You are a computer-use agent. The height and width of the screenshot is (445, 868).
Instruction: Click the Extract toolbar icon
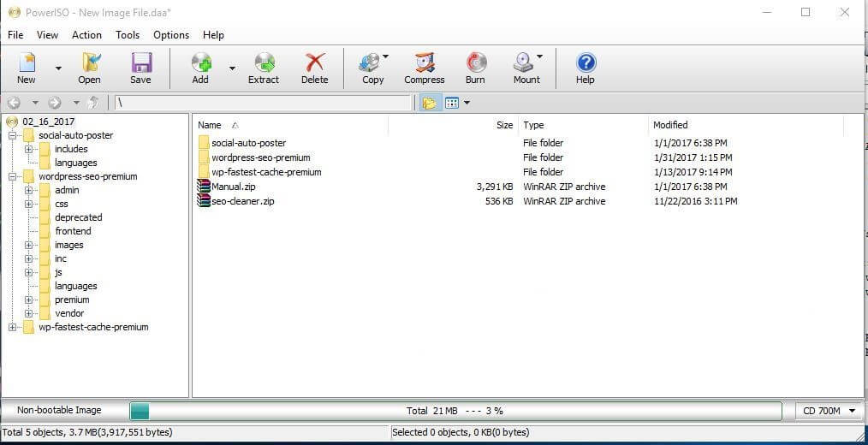coord(264,62)
